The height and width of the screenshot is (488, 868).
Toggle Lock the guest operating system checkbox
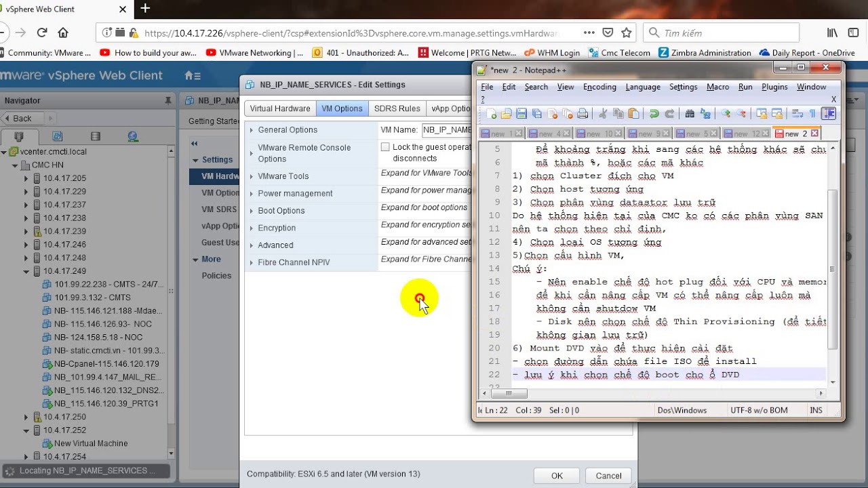[x=385, y=147]
